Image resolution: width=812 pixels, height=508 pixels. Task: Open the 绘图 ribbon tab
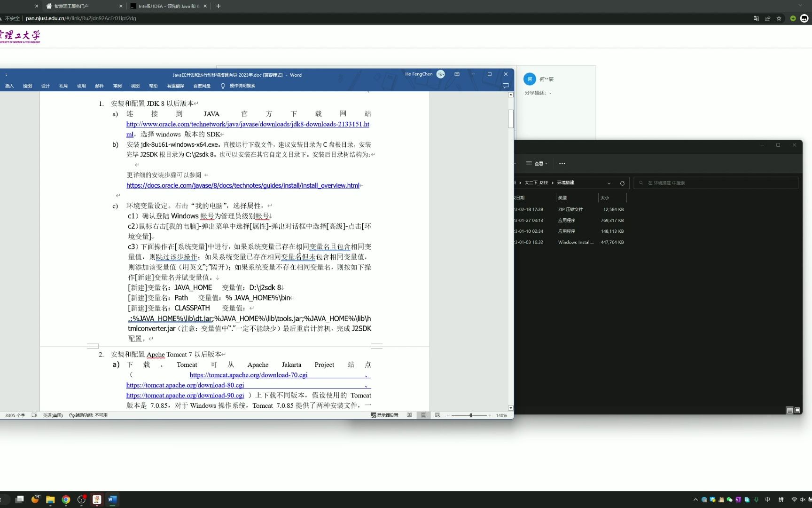(28, 86)
